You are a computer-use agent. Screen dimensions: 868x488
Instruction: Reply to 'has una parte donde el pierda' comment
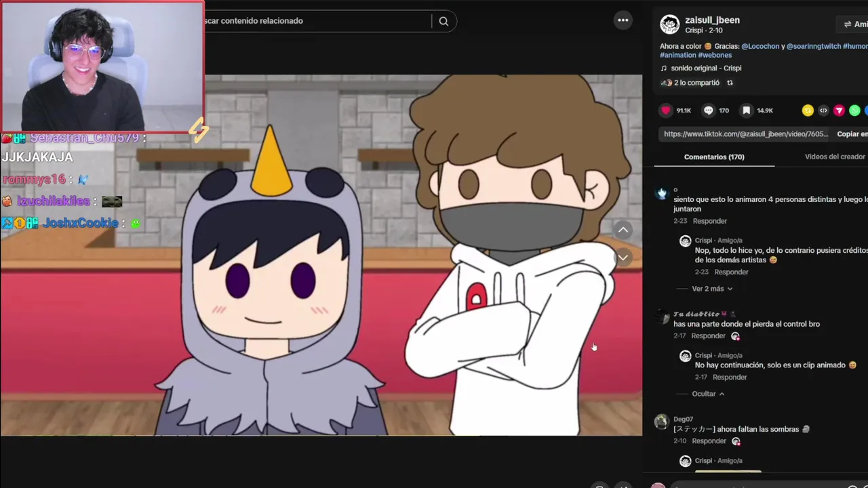click(x=708, y=336)
